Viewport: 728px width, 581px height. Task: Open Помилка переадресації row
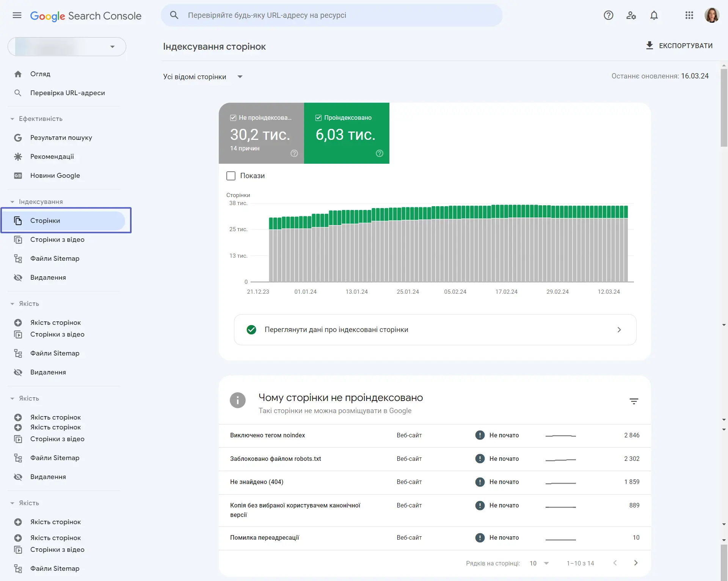click(435, 538)
